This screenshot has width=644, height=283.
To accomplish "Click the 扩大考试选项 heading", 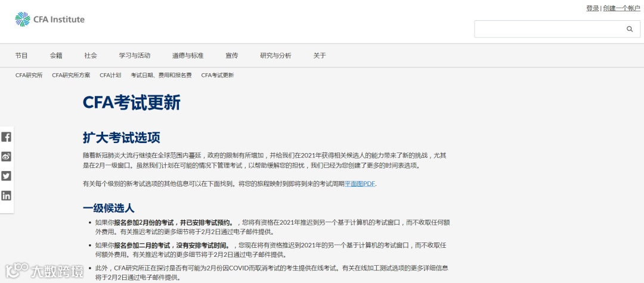I will pos(121,138).
